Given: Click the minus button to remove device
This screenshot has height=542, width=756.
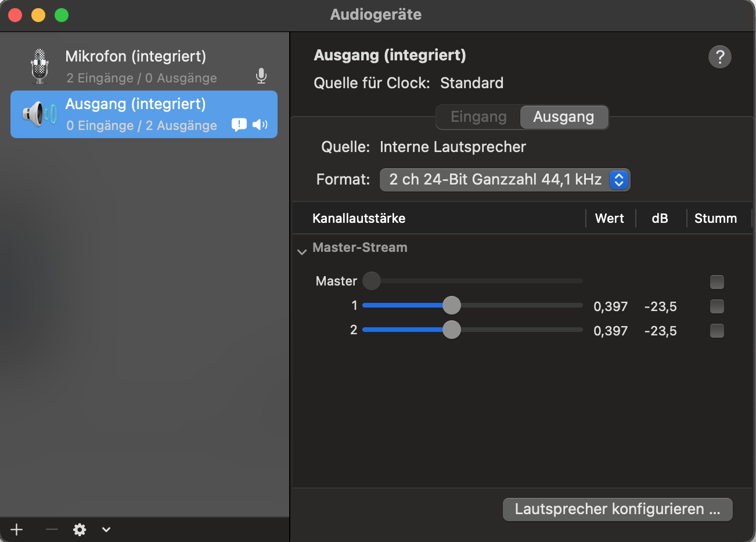Looking at the screenshot, I should [x=52, y=529].
